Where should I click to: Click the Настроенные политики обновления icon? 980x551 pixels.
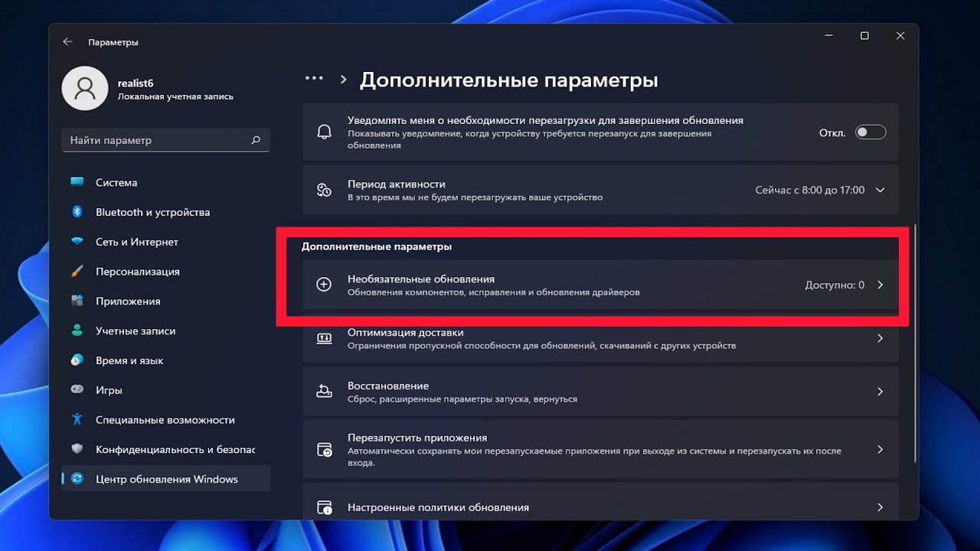[x=324, y=507]
